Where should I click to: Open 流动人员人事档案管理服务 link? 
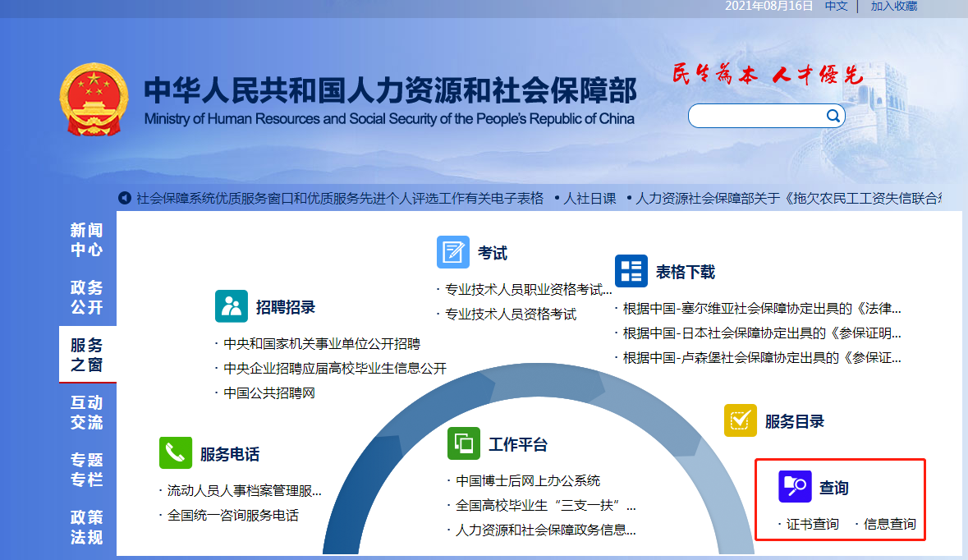click(x=244, y=491)
